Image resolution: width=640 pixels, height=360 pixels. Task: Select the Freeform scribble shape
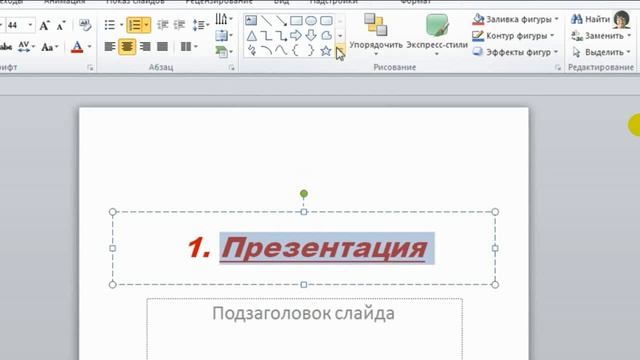tap(251, 51)
